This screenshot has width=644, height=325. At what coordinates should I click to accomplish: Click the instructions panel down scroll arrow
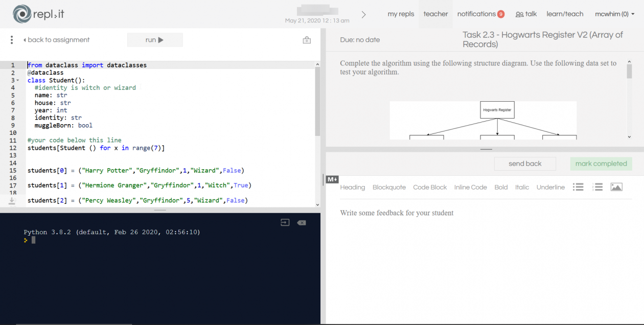coord(629,137)
